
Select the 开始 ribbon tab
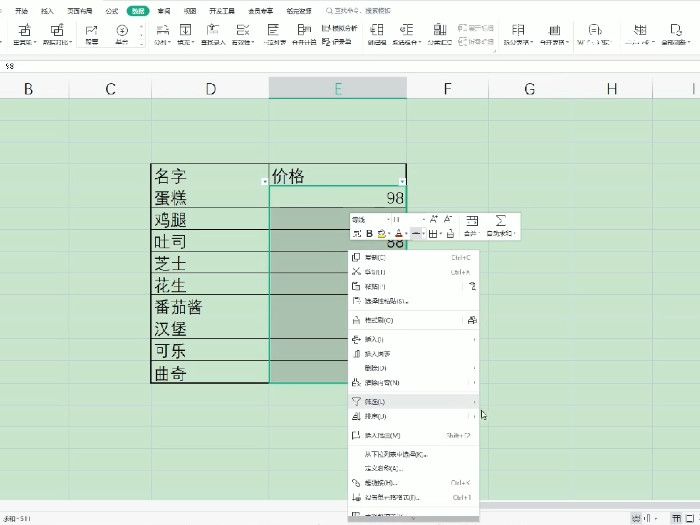pos(21,11)
